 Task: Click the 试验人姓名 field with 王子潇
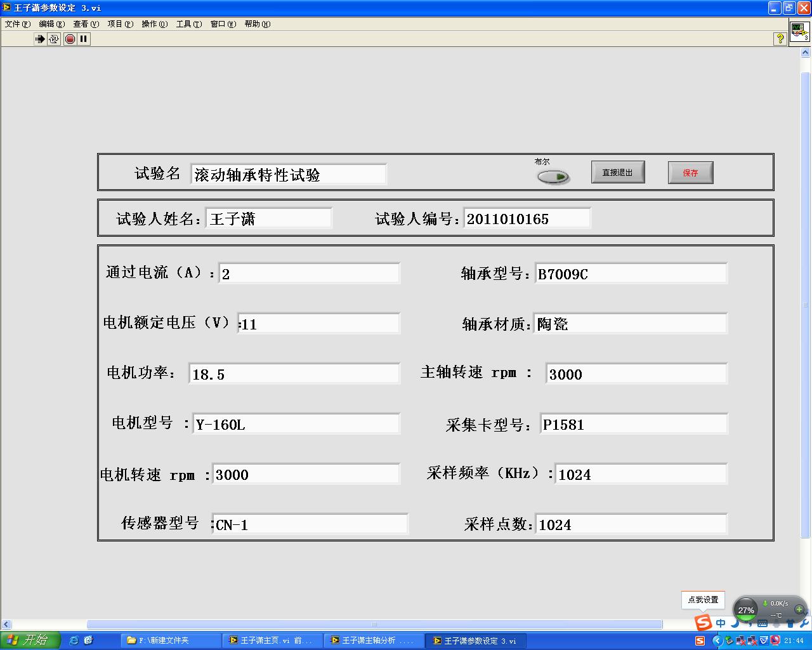(269, 218)
